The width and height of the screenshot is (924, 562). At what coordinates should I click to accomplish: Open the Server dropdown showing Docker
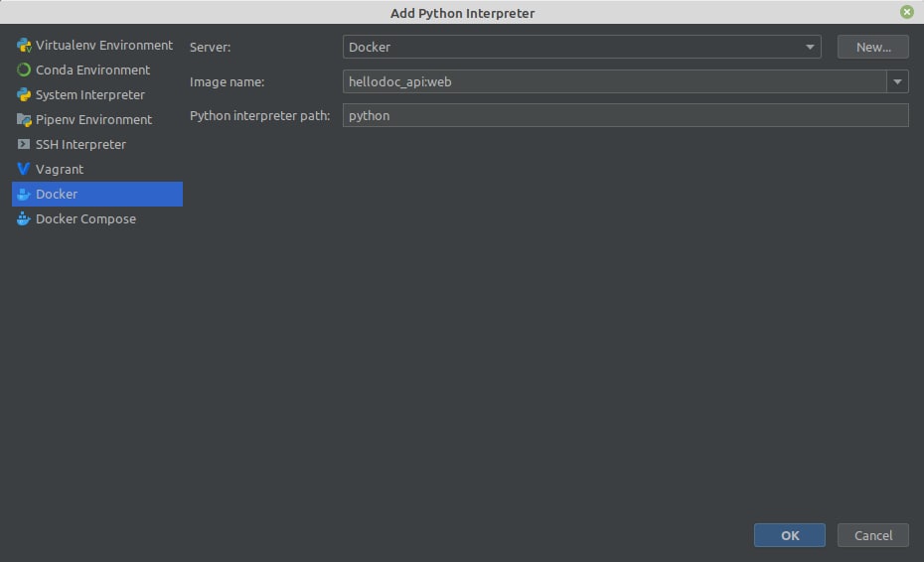(581, 47)
